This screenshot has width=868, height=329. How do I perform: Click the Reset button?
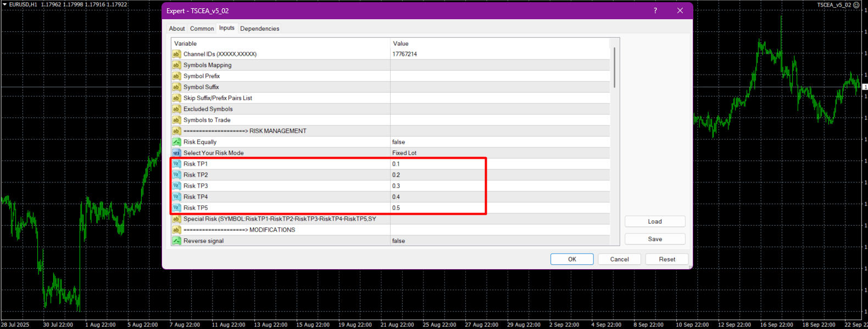(667, 259)
